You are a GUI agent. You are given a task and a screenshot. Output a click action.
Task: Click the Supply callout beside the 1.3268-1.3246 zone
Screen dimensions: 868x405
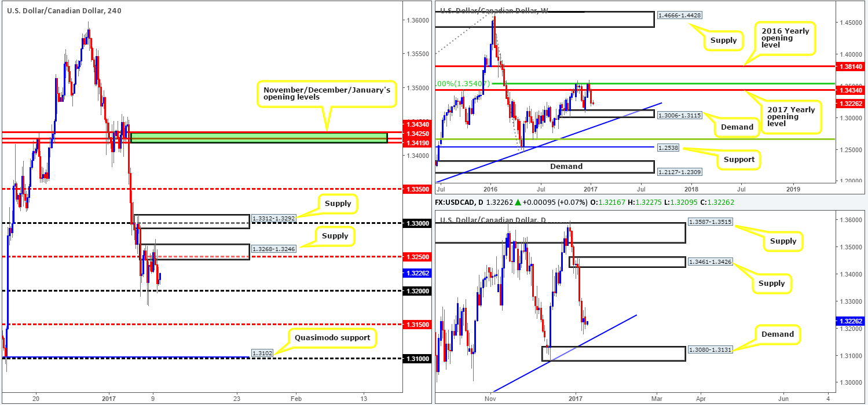(335, 235)
